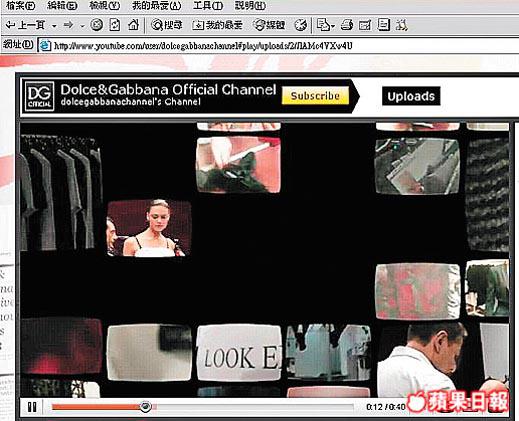Image resolution: width=519 pixels, height=421 pixels.
Task: Open the mail toolbar icon
Action: point(323,25)
